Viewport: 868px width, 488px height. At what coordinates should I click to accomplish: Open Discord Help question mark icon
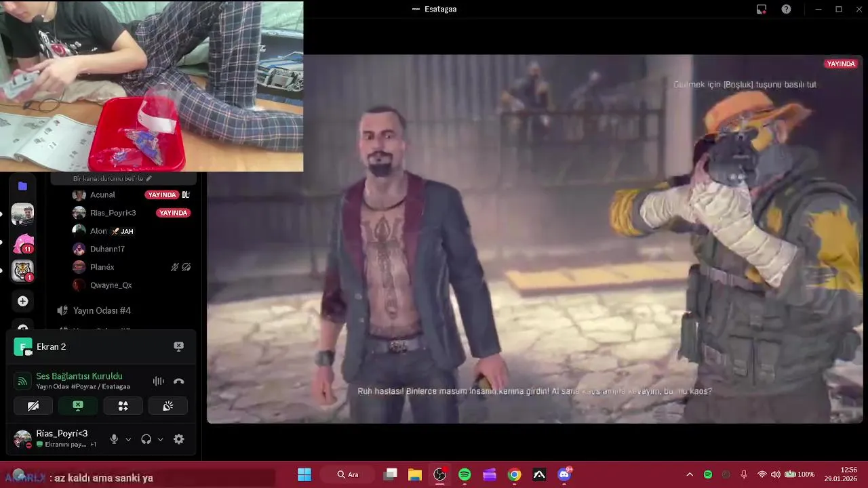(x=786, y=9)
